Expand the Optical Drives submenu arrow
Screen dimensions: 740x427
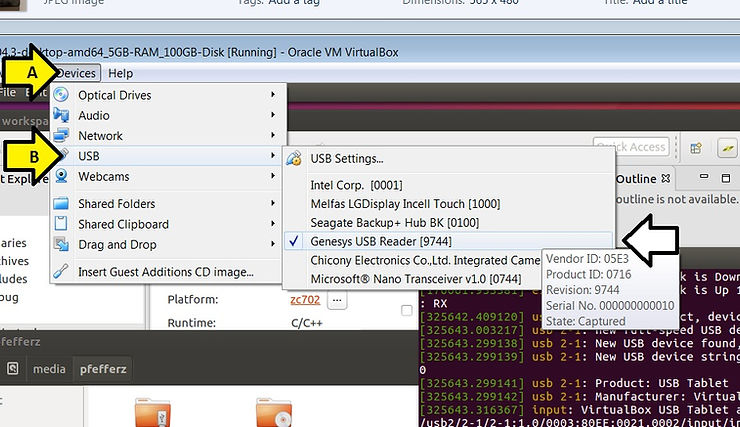point(273,95)
